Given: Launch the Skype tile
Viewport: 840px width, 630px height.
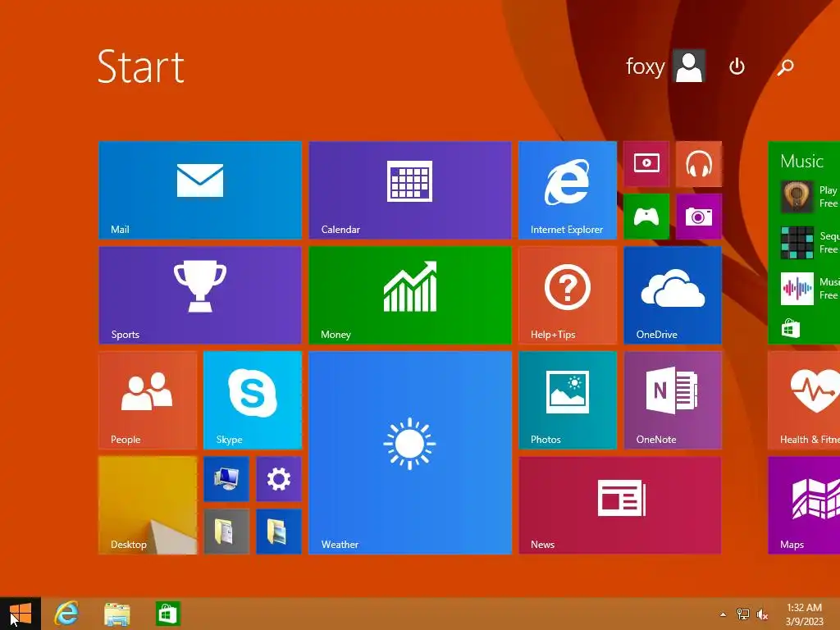Looking at the screenshot, I should (253, 400).
